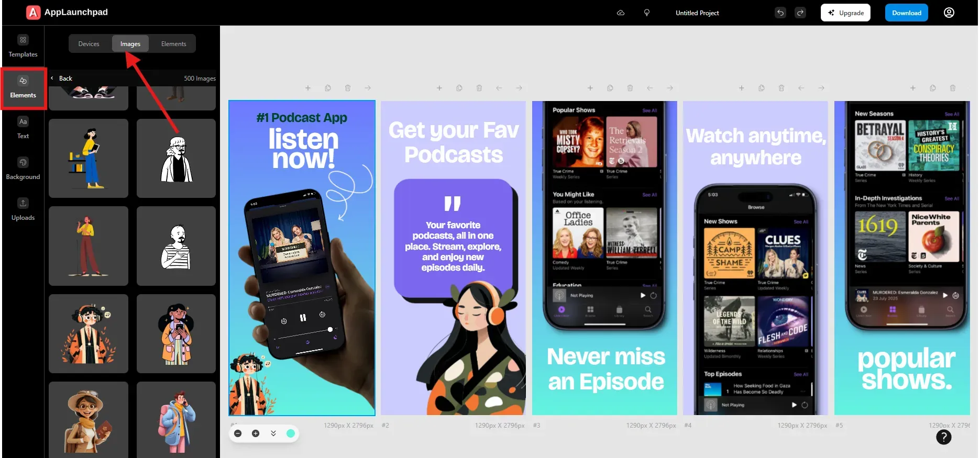Delete screenshot #3
Viewport: 980px width, 458px height.
coord(630,88)
